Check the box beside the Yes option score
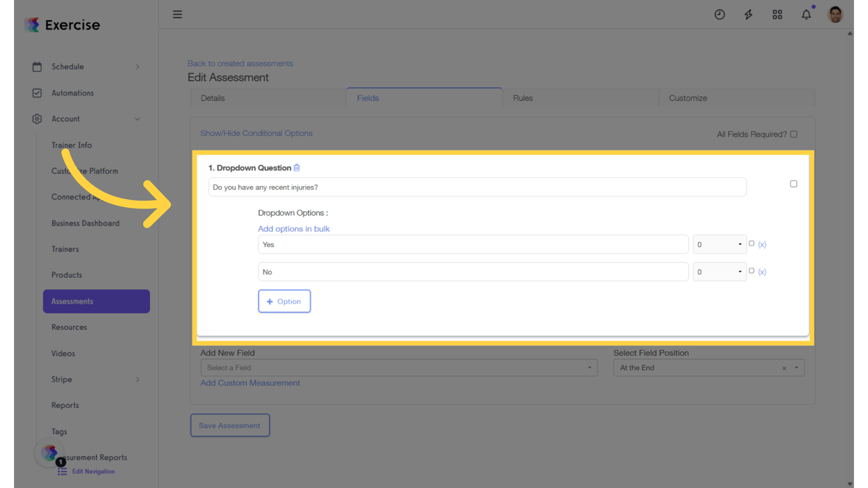868x488 pixels. tap(752, 243)
